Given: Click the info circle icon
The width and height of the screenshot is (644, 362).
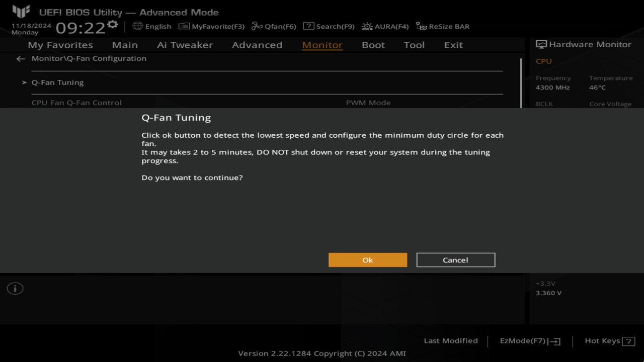Looking at the screenshot, I should pos(15,289).
